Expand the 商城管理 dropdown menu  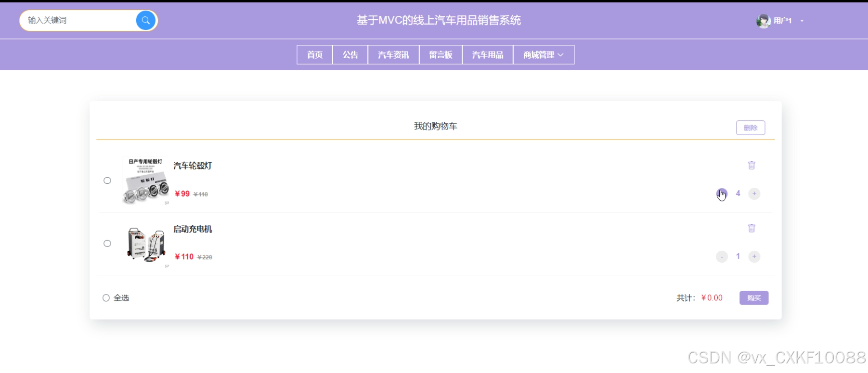pos(544,55)
